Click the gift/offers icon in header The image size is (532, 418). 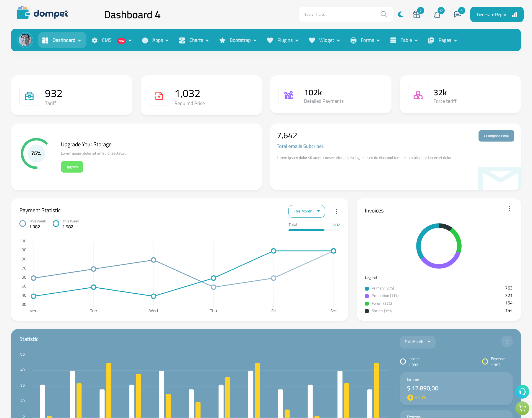[417, 14]
